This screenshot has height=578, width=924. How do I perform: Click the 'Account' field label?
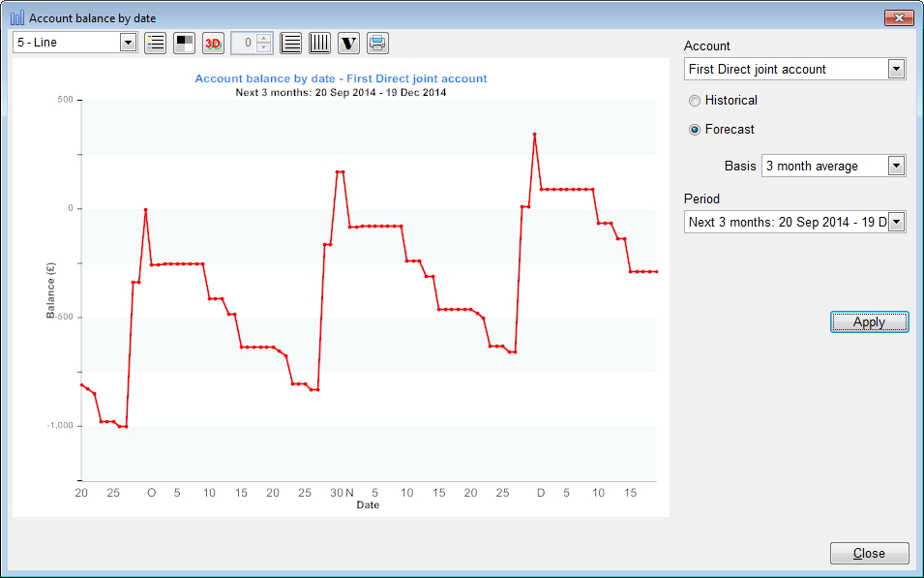(x=706, y=46)
